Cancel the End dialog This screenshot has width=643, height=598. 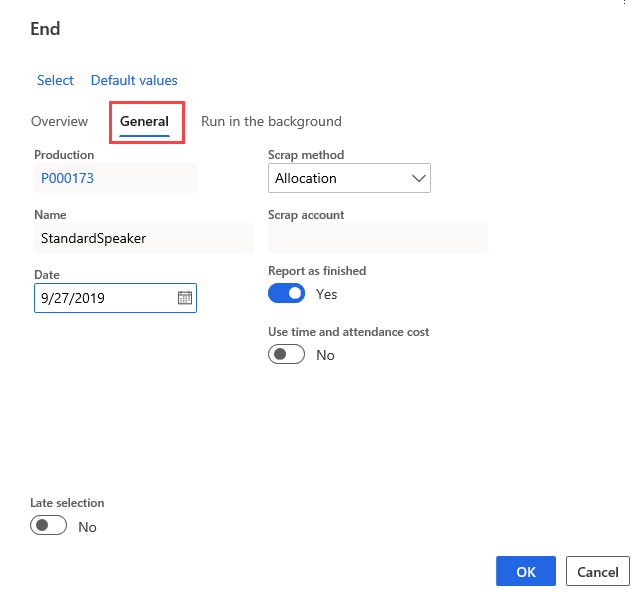click(x=597, y=571)
